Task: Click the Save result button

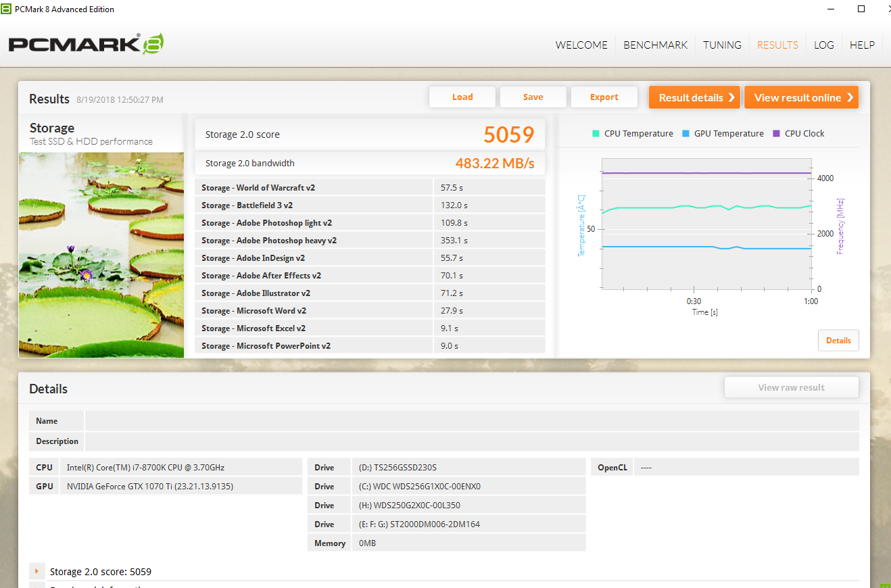Action: coord(533,97)
